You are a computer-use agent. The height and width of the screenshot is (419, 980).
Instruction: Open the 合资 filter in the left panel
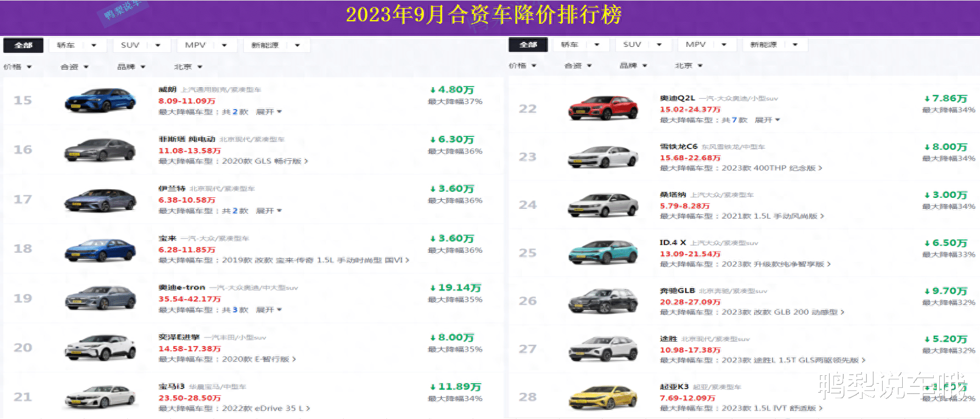(75, 67)
